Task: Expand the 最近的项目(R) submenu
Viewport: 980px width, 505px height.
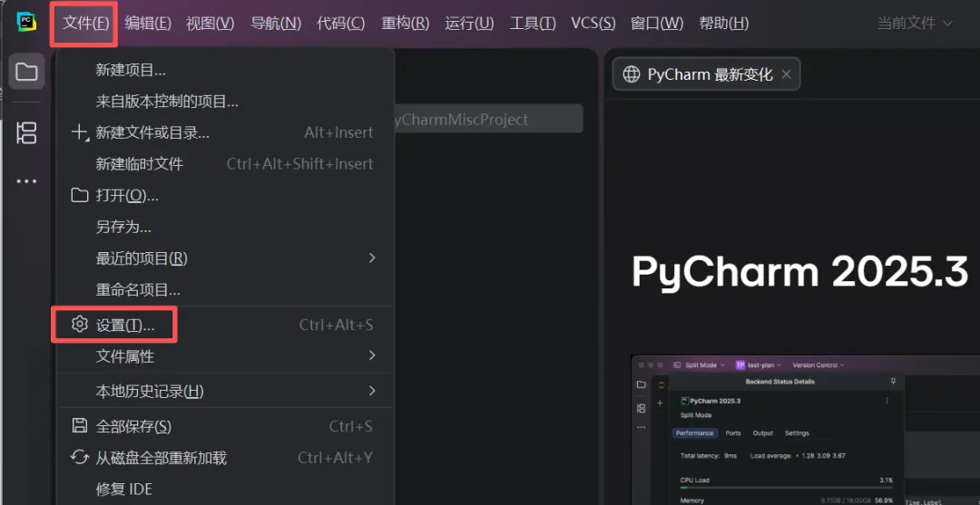Action: [x=225, y=257]
